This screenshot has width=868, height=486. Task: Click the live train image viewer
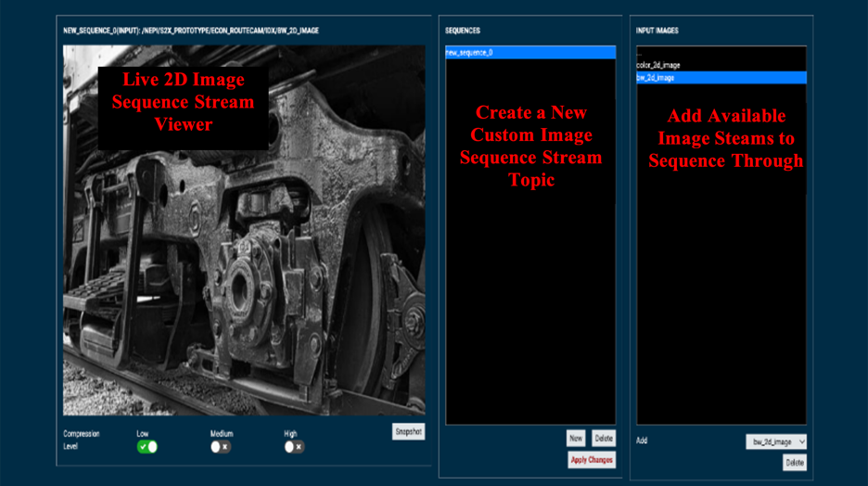click(244, 230)
